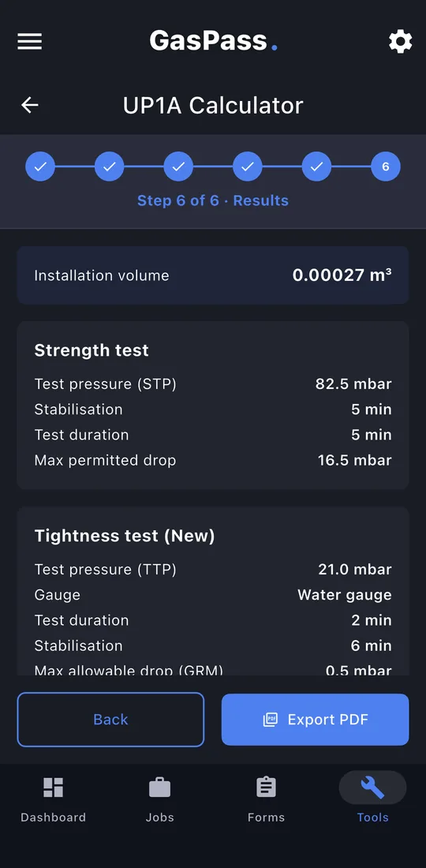The image size is (426, 868).
Task: Tap the Strength test results card heading
Action: point(92,350)
